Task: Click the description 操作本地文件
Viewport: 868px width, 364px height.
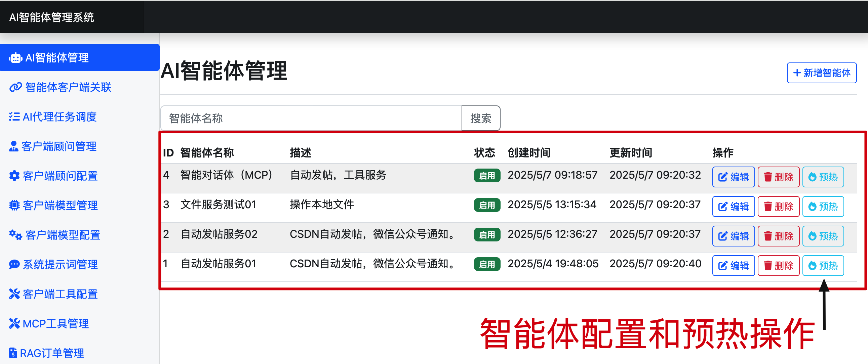Action: pyautogui.click(x=322, y=205)
